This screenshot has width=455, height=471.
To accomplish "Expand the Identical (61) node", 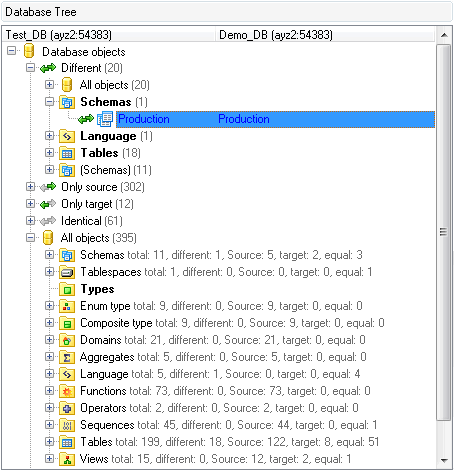I will tap(30, 221).
